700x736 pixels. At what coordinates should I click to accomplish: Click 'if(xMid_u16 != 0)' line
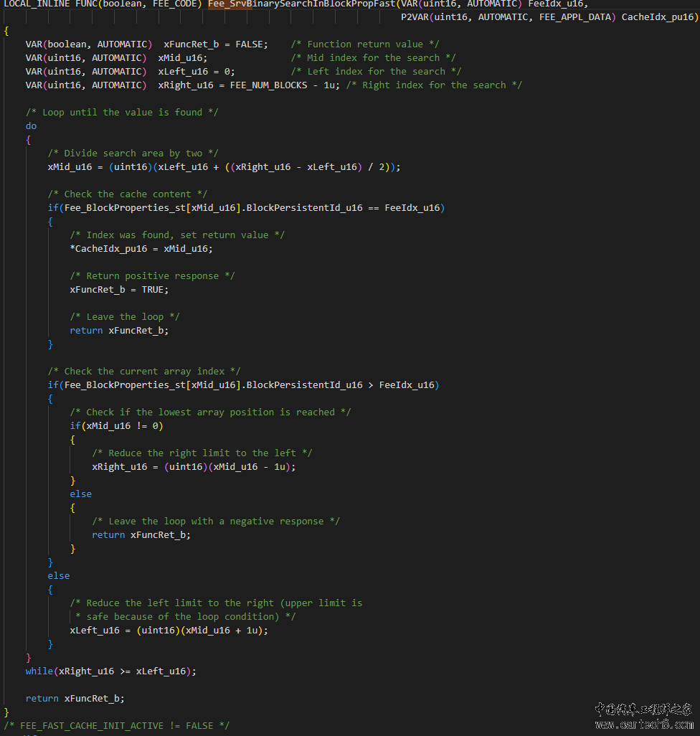pos(116,425)
